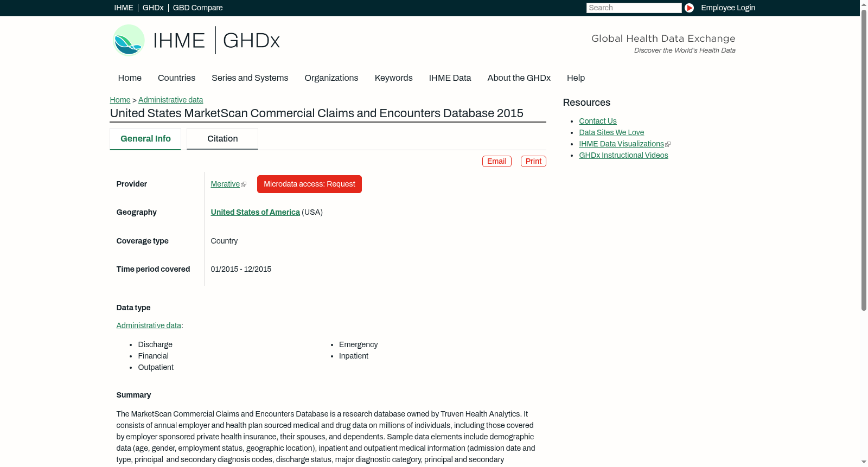Viewport: 868px width, 467px height.
Task: Go to Home in main navigation
Action: [130, 78]
